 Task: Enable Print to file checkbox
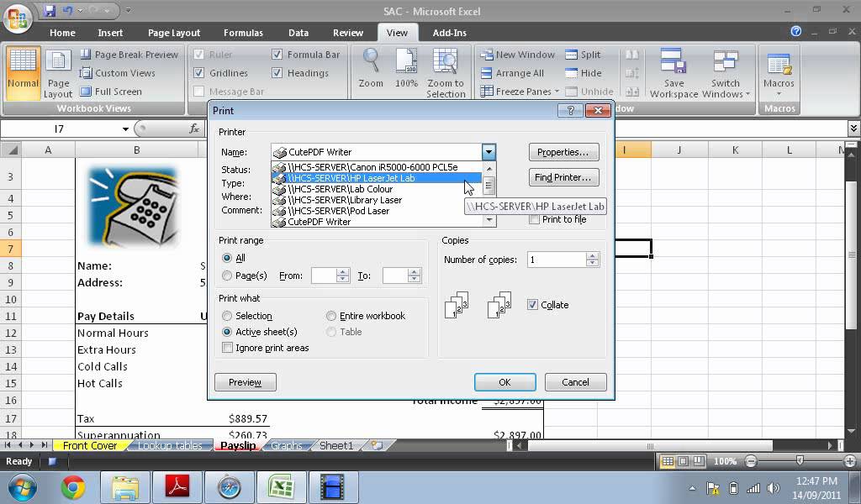[534, 219]
